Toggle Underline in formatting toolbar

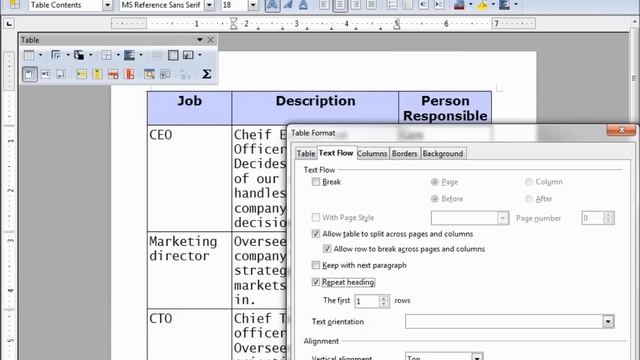point(303,5)
